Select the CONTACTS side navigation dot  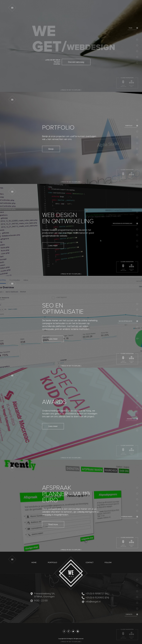click(x=137, y=614)
